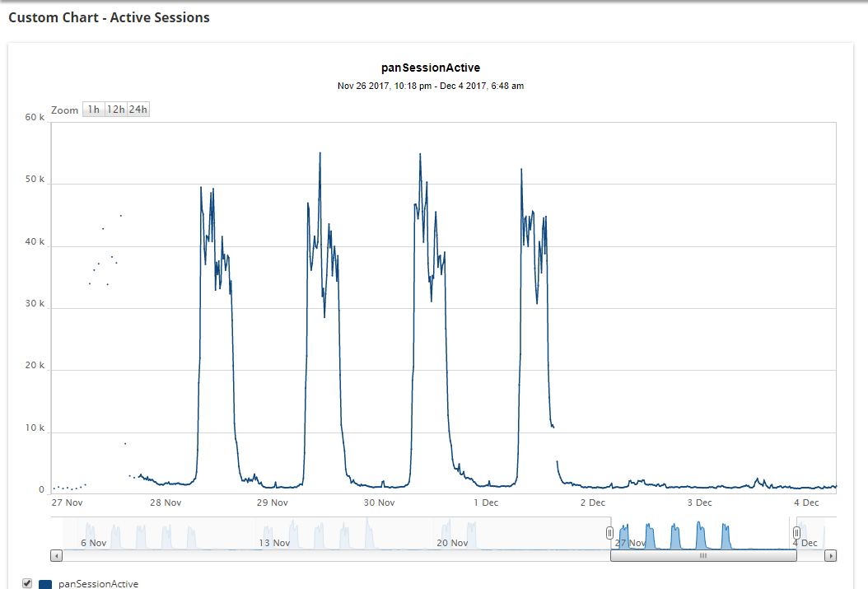Set chart zoom to 24h
This screenshot has height=589, width=868.
point(138,110)
